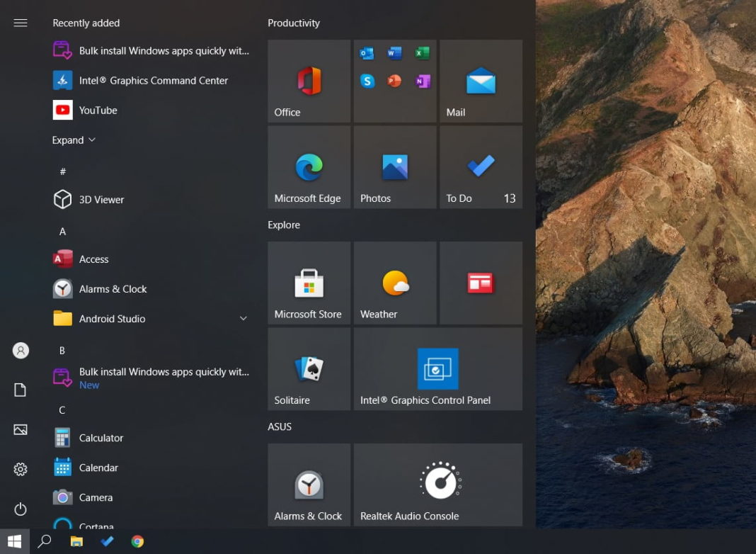Open the Photos tile
Image resolution: width=756 pixels, height=554 pixels.
[x=394, y=167]
